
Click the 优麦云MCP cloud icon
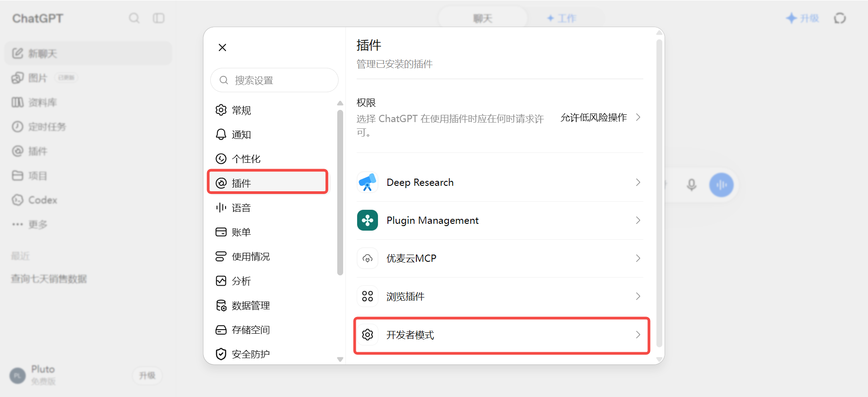pyautogui.click(x=368, y=258)
